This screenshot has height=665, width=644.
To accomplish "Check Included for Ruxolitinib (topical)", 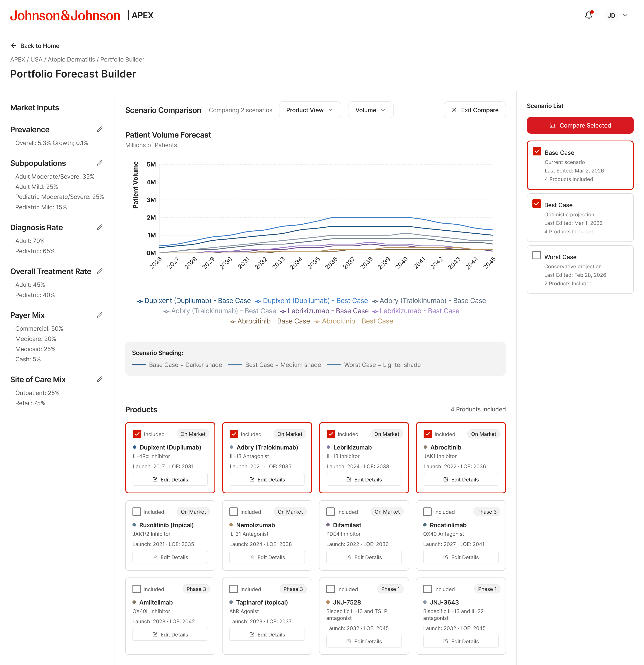I will [x=137, y=512].
